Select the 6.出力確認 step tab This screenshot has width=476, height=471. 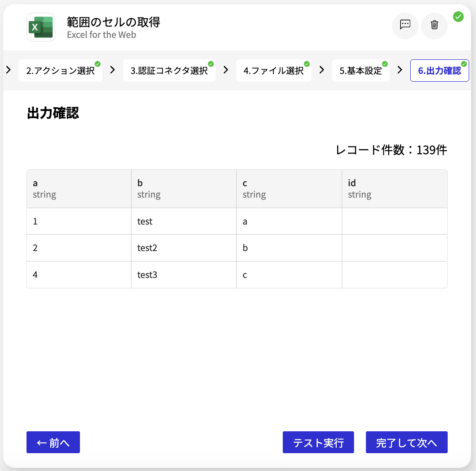tap(439, 71)
